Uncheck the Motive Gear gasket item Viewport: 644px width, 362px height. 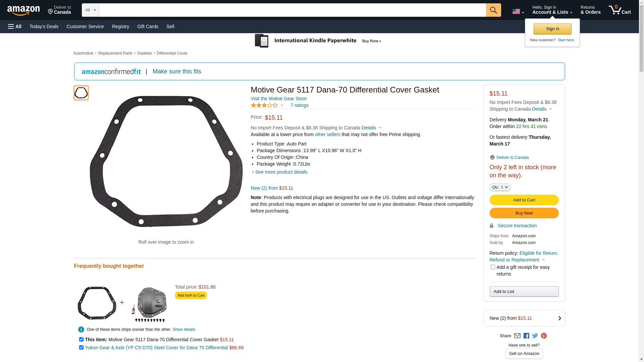pyautogui.click(x=81, y=340)
